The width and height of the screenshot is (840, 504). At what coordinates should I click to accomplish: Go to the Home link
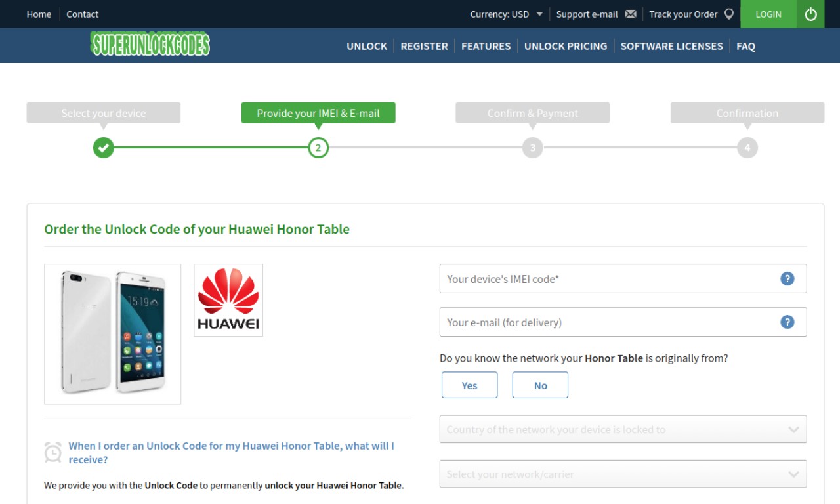pos(39,14)
